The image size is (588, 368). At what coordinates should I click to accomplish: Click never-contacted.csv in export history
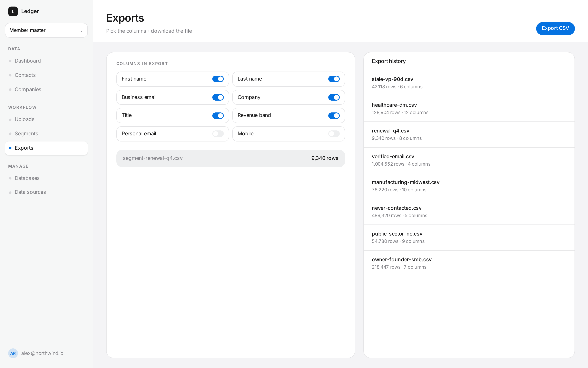point(469,212)
